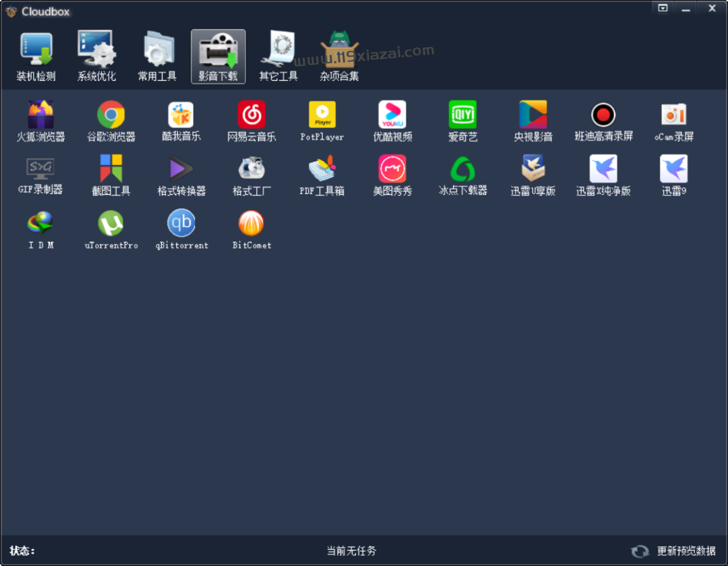Launch the IDM download manager icon
The image size is (728, 566).
(41, 223)
